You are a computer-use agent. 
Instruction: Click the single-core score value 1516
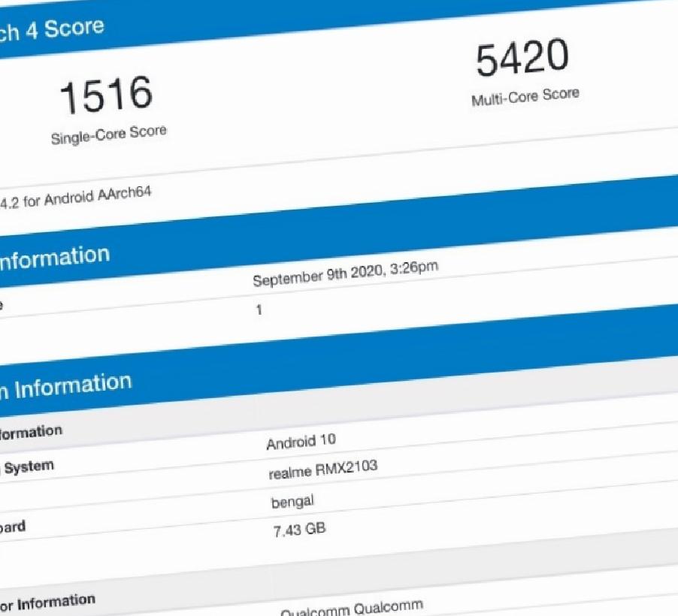pos(106,95)
